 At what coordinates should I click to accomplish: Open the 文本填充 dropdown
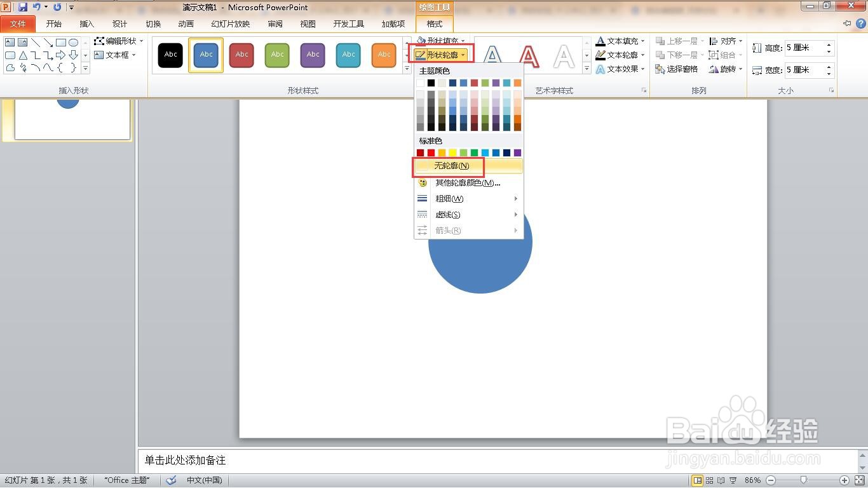click(x=620, y=41)
